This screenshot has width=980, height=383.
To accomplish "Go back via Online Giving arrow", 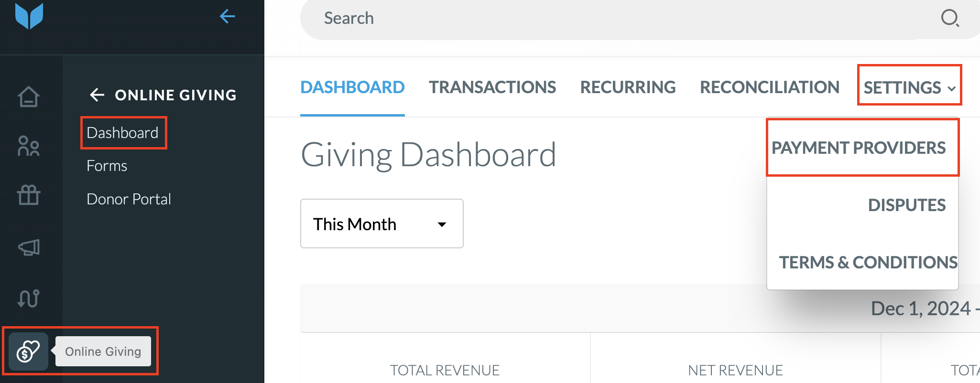I will (x=97, y=95).
